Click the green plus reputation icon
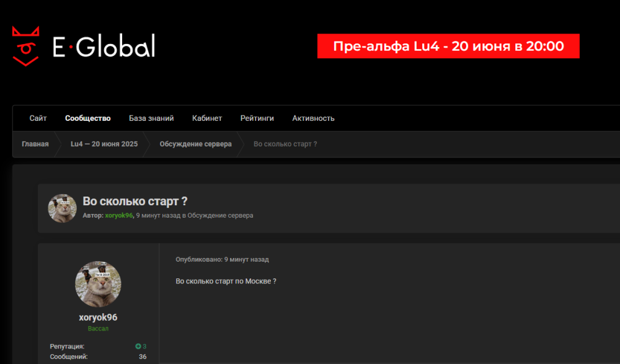The image size is (620, 364). click(138, 346)
